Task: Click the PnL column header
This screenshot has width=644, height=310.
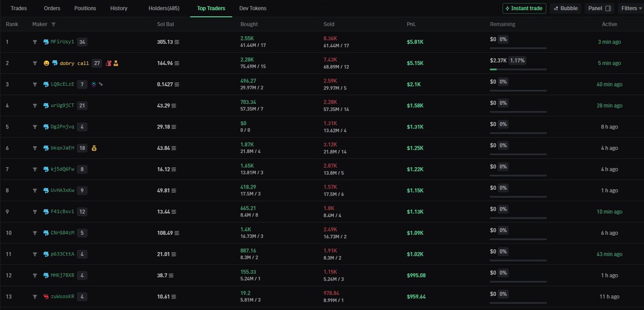Action: [411, 24]
